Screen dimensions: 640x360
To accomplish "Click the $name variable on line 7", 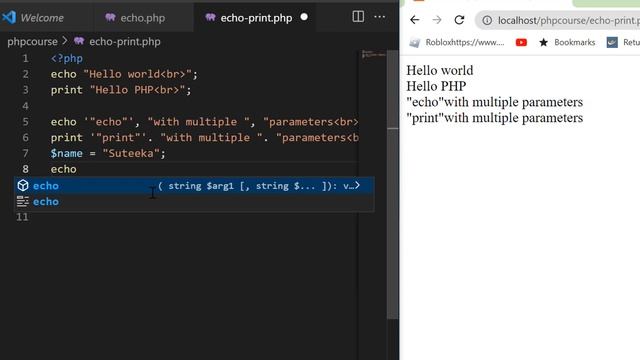I will click(67, 153).
